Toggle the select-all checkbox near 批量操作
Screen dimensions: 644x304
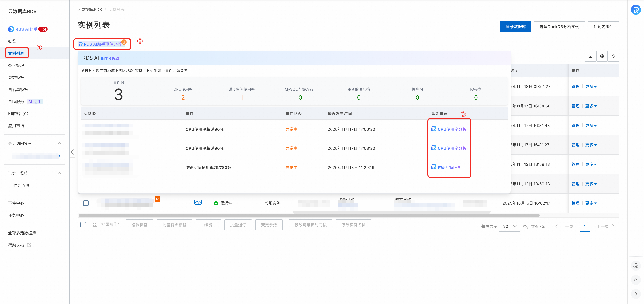point(83,225)
